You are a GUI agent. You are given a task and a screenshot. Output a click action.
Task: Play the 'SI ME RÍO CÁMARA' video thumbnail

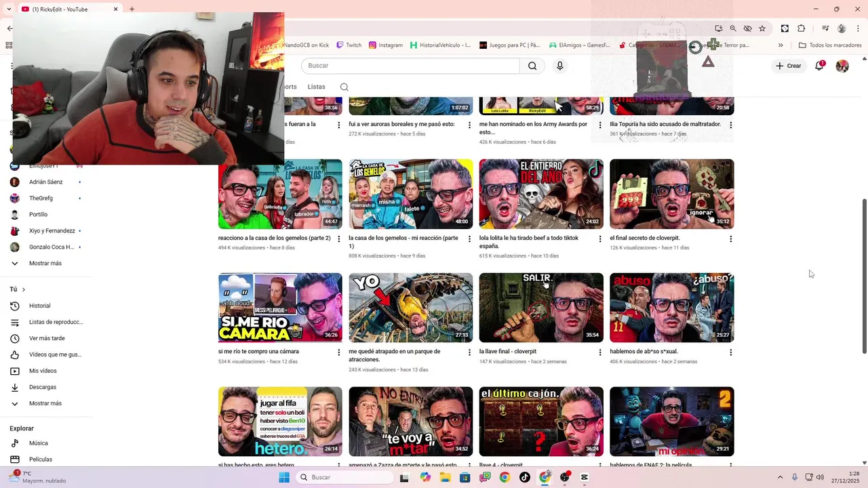click(280, 308)
